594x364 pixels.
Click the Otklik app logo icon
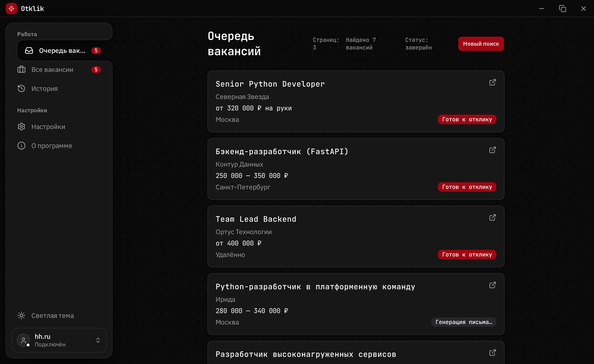coord(11,9)
